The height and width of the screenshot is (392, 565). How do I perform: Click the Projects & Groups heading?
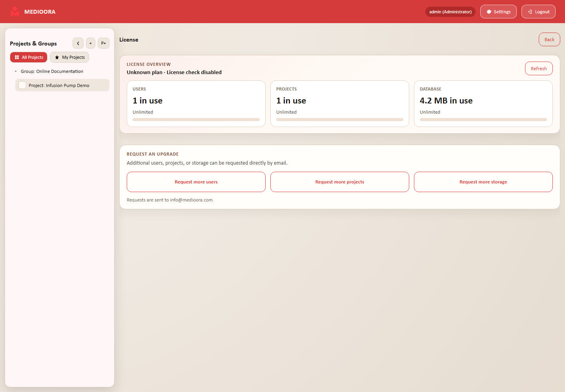33,44
